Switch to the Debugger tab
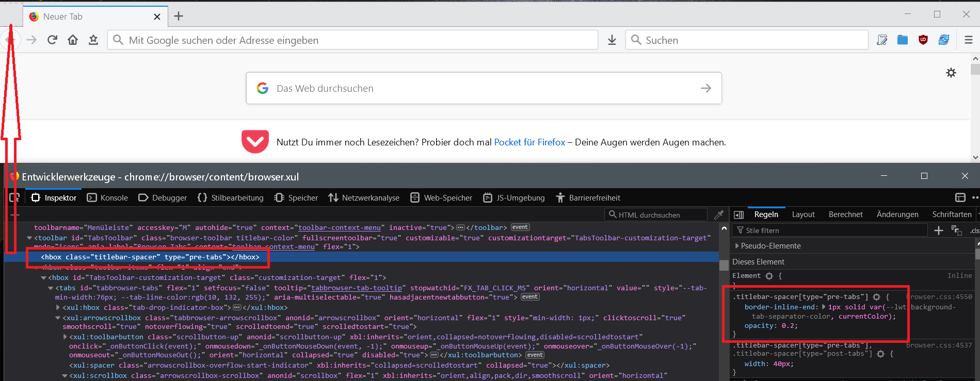 (163, 197)
